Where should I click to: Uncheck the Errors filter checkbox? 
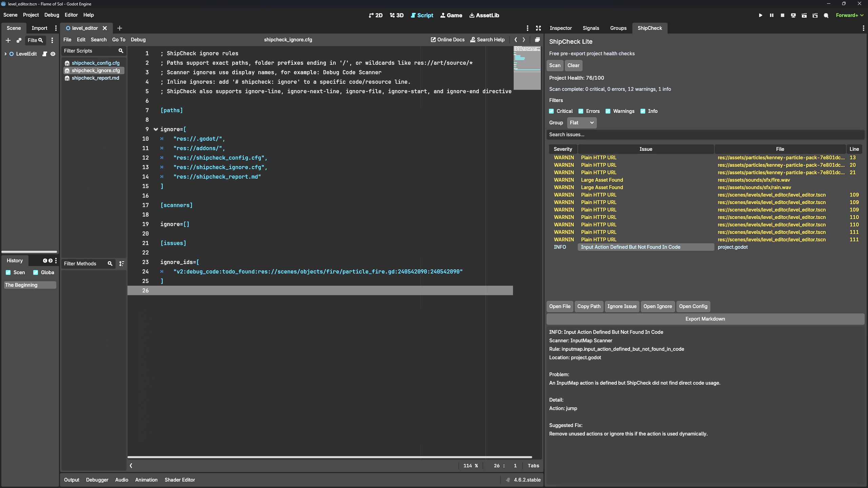(581, 111)
